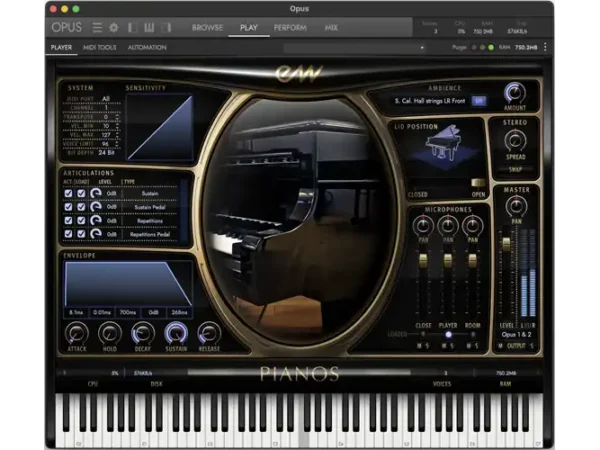
Task: Toggle the Player mic loaded indicator
Action: coord(448,334)
